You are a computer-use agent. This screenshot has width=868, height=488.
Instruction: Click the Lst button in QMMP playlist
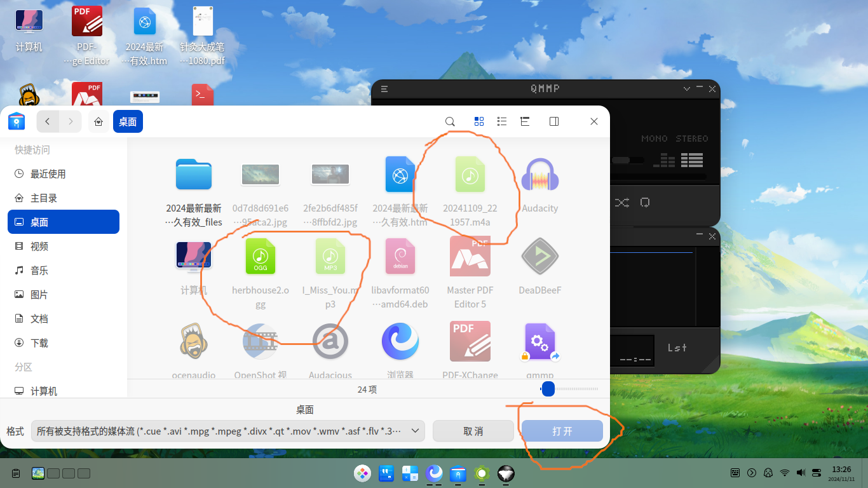[677, 348]
